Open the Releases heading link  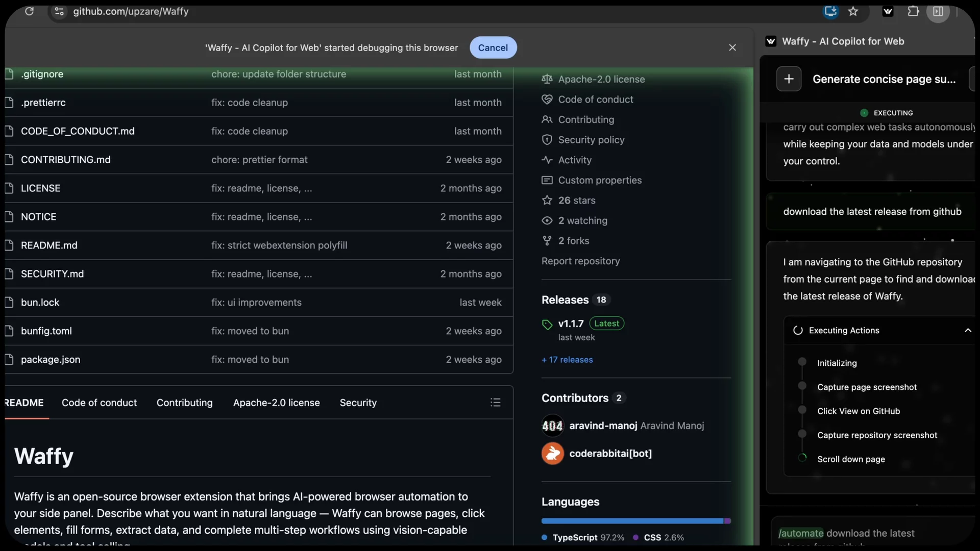tap(565, 300)
